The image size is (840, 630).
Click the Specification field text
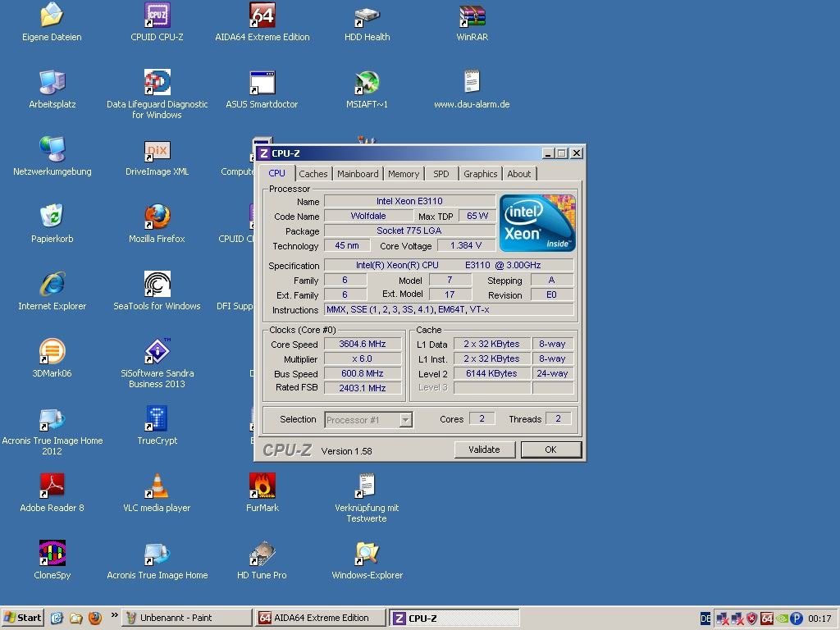[449, 265]
